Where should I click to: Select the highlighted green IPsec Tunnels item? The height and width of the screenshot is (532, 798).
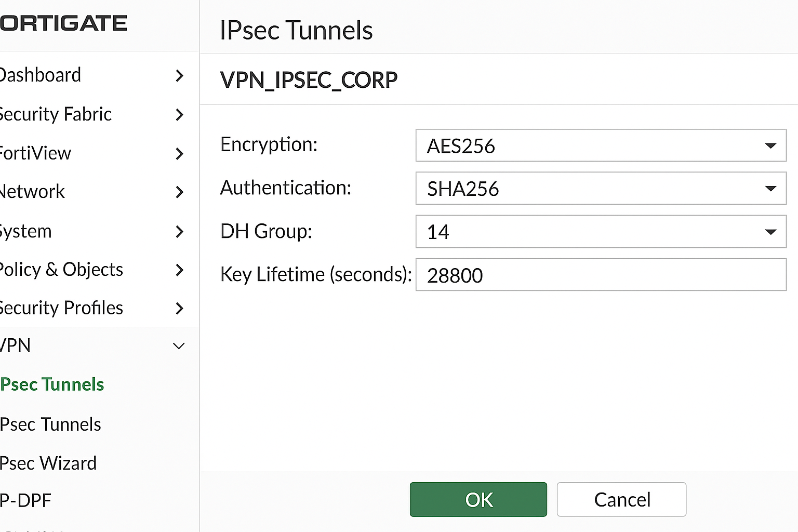point(52,384)
